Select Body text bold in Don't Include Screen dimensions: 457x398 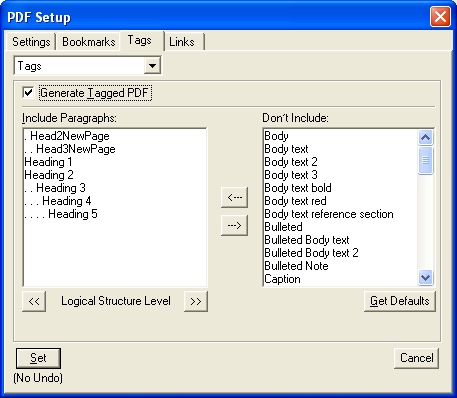click(x=298, y=188)
